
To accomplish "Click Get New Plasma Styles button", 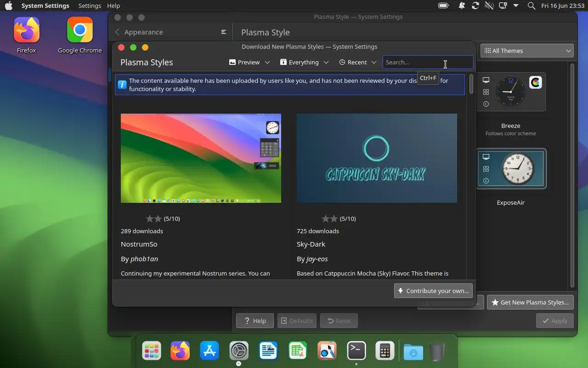I will click(x=530, y=302).
